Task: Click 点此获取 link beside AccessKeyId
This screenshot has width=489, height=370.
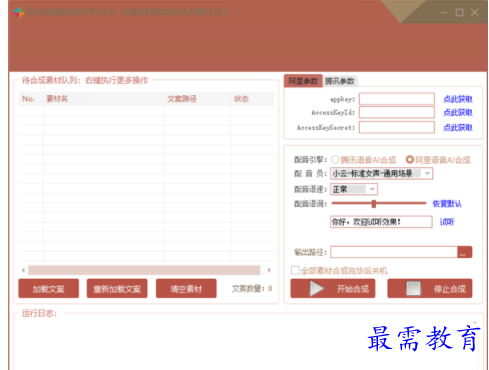Action: [458, 113]
